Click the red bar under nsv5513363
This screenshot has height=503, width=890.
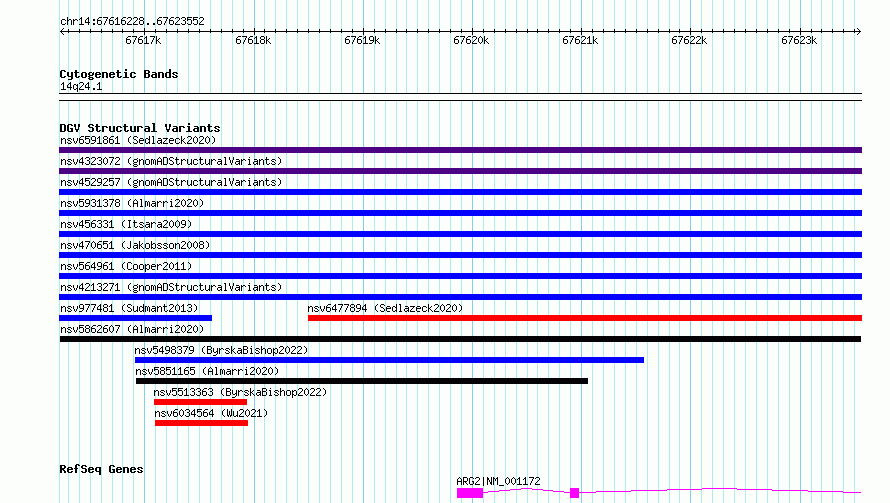point(200,402)
